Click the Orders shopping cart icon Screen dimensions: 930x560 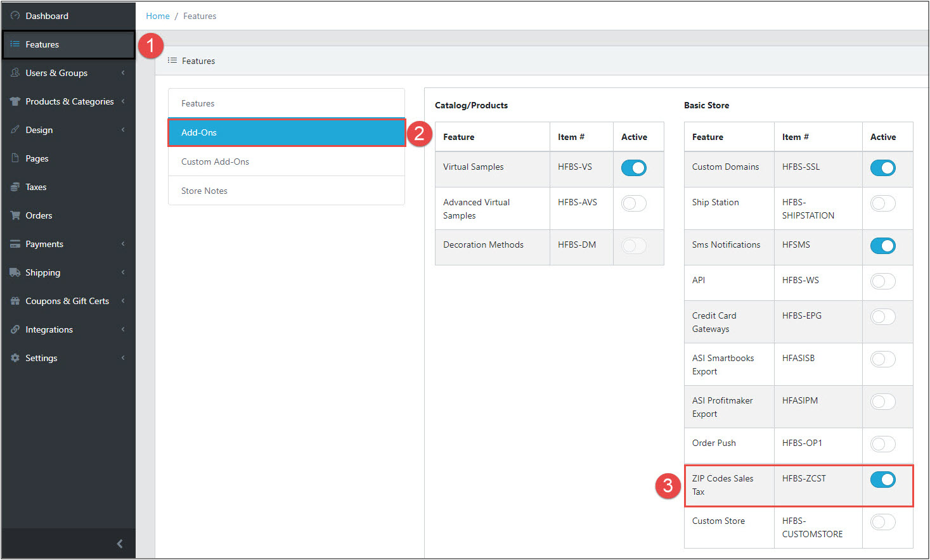tap(15, 215)
